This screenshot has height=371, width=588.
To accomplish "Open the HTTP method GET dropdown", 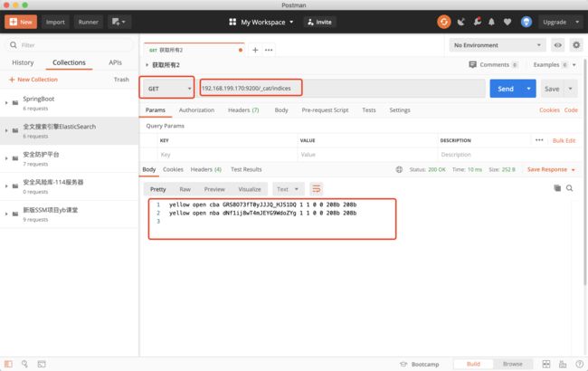I will coord(167,89).
